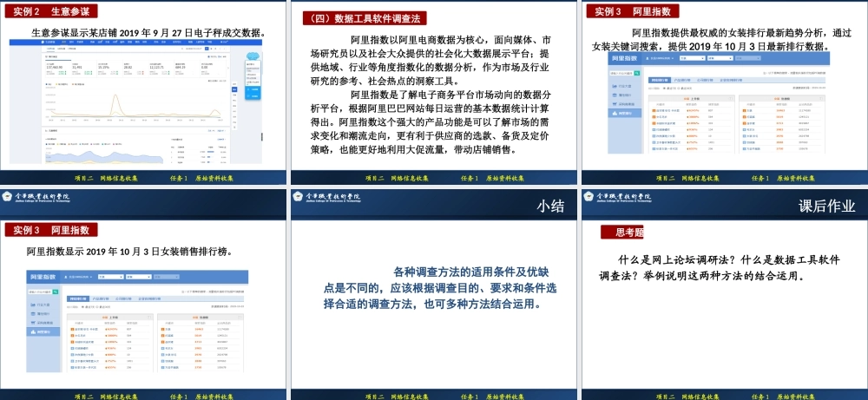Image resolution: width=868 pixels, height=400 pixels.
Task: Click 阿里排行 bar-chart icon in 最新排行数据 slide
Action: point(615,113)
